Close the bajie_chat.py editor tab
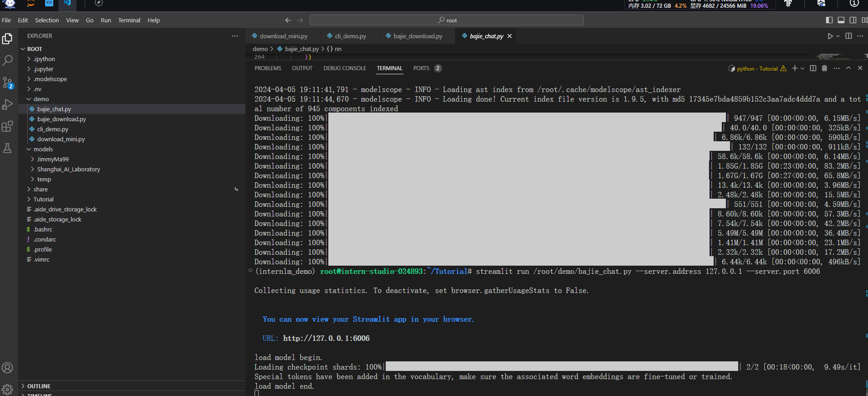The height and width of the screenshot is (396, 868). click(510, 36)
